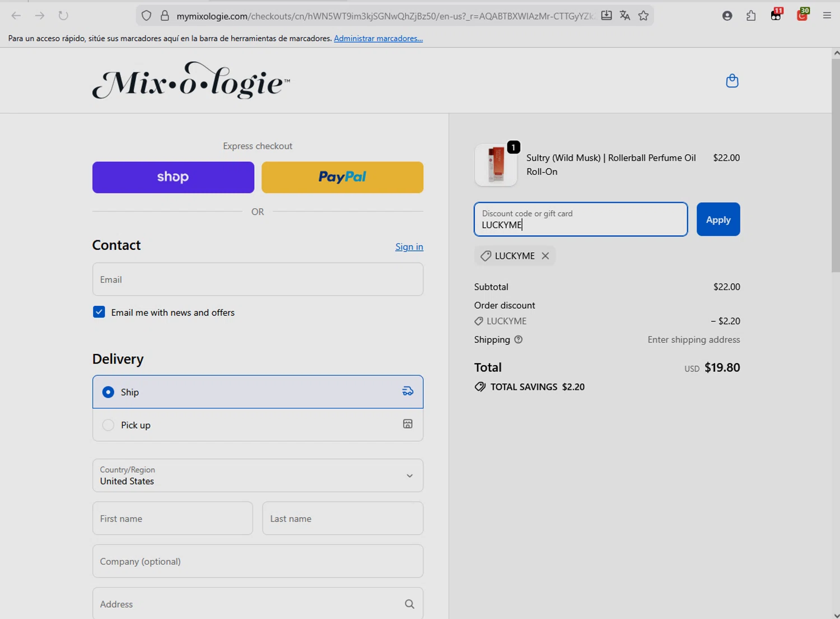
Task: Click the browser back arrow
Action: pos(16,16)
